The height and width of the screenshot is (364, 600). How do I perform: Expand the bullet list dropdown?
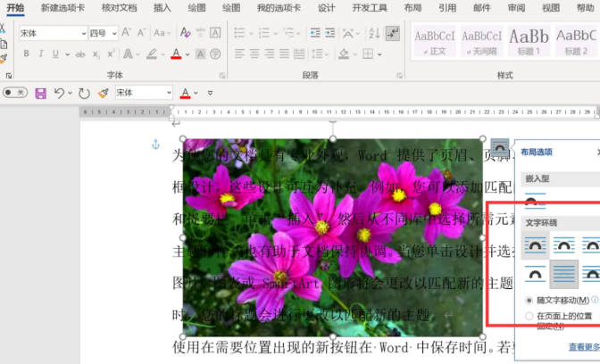[x=252, y=33]
